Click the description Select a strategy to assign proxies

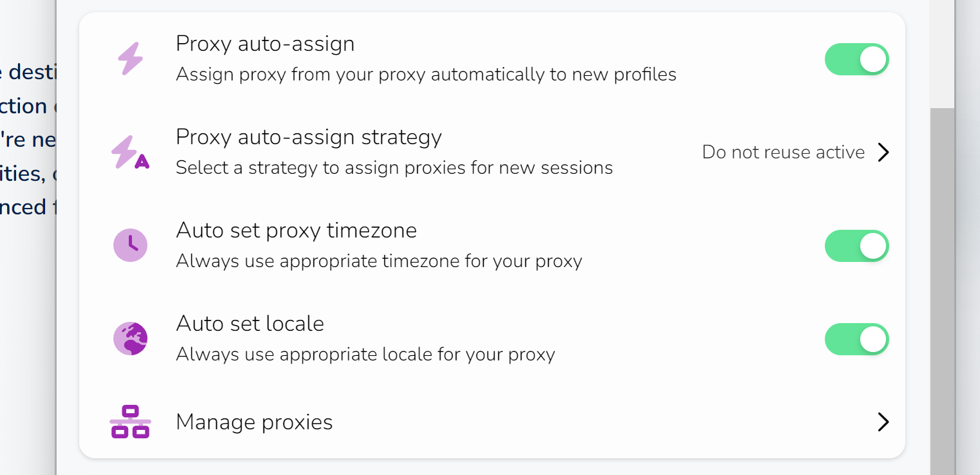394,168
